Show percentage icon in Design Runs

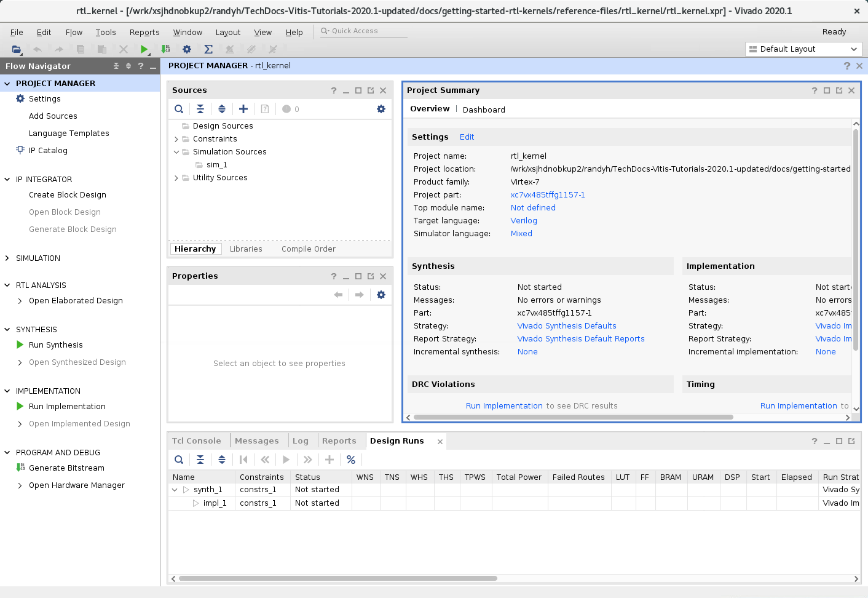click(x=351, y=460)
